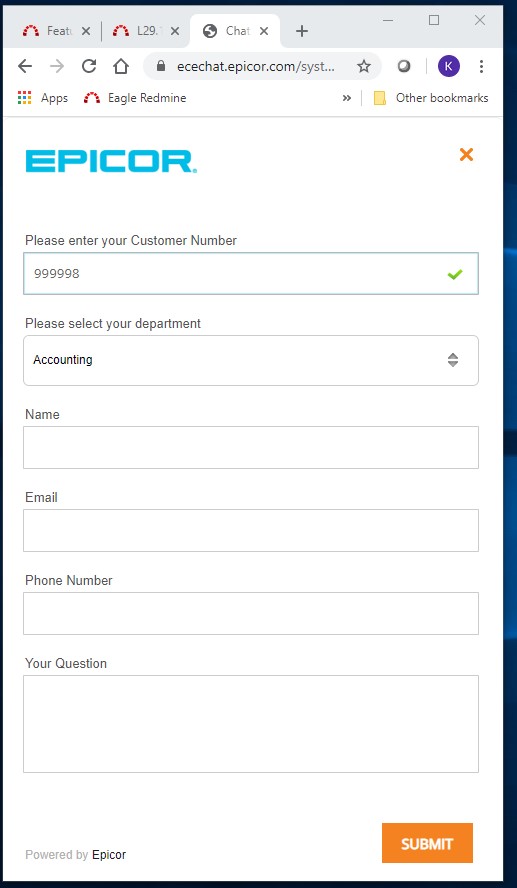
Task: Click the extension icon beside the star
Action: coord(404,67)
